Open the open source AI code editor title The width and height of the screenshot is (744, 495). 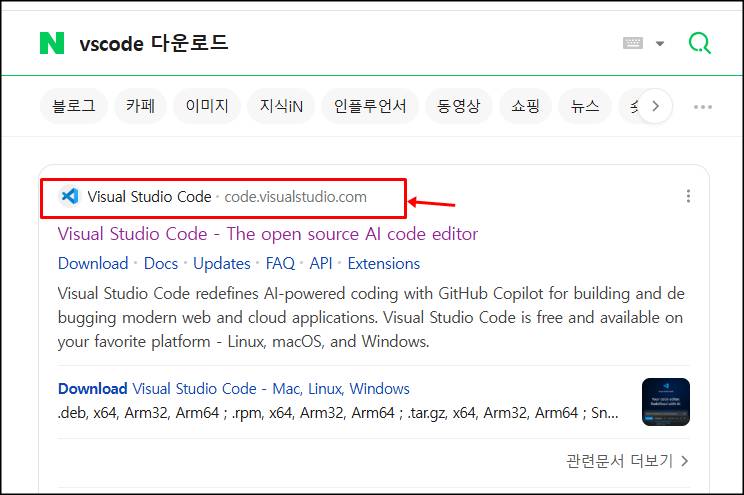pos(268,234)
